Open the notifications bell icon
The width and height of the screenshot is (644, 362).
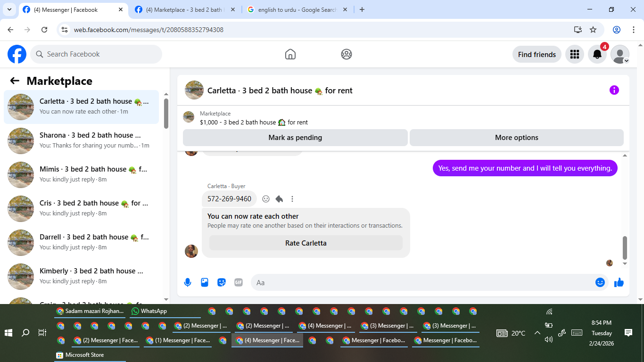(597, 54)
